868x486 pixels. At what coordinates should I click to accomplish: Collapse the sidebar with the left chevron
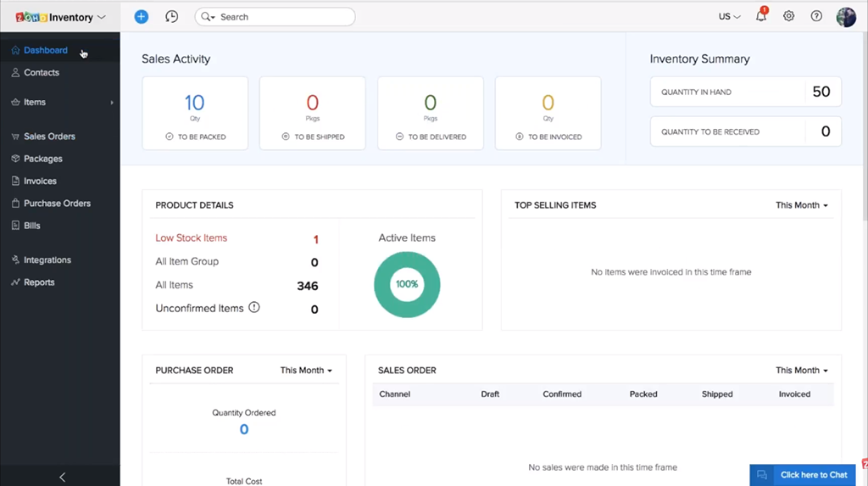point(62,478)
